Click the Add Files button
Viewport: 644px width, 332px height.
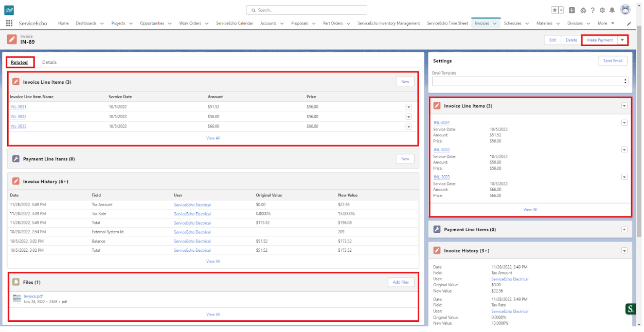coord(401,282)
